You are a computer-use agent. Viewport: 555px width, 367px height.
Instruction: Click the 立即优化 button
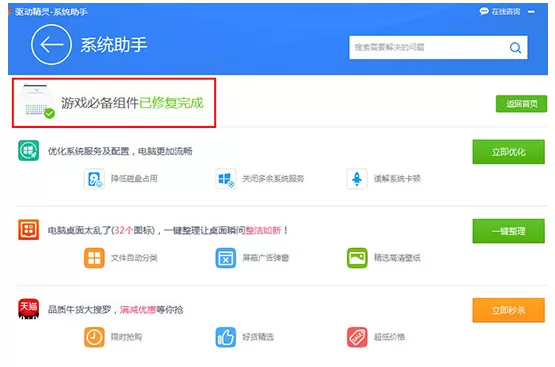[x=508, y=152]
